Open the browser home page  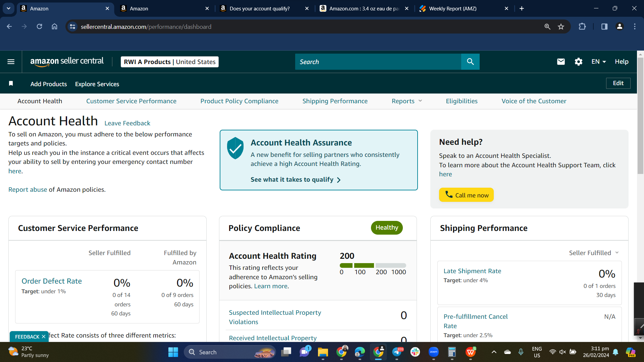(x=54, y=26)
